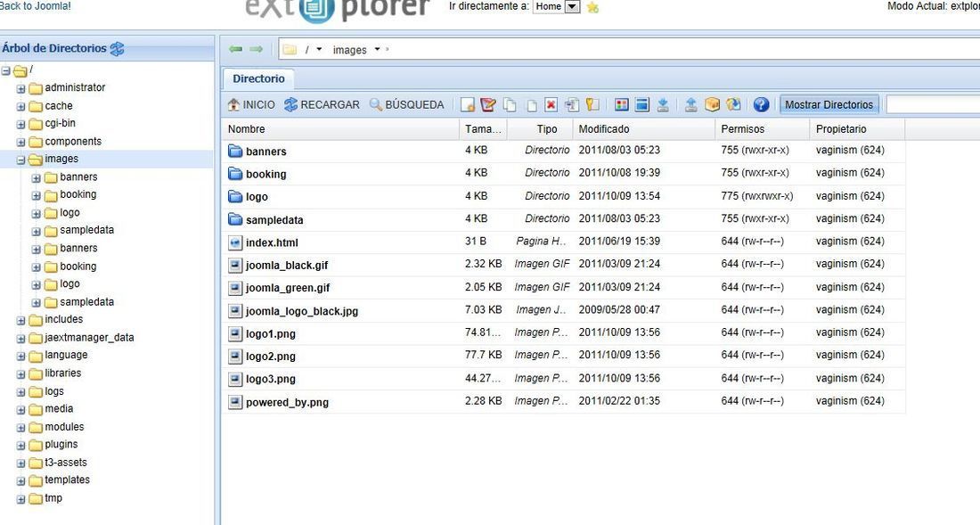Click the folder icon of the sampledata row in file list
Image resolution: width=980 pixels, height=525 pixels.
coord(235,219)
